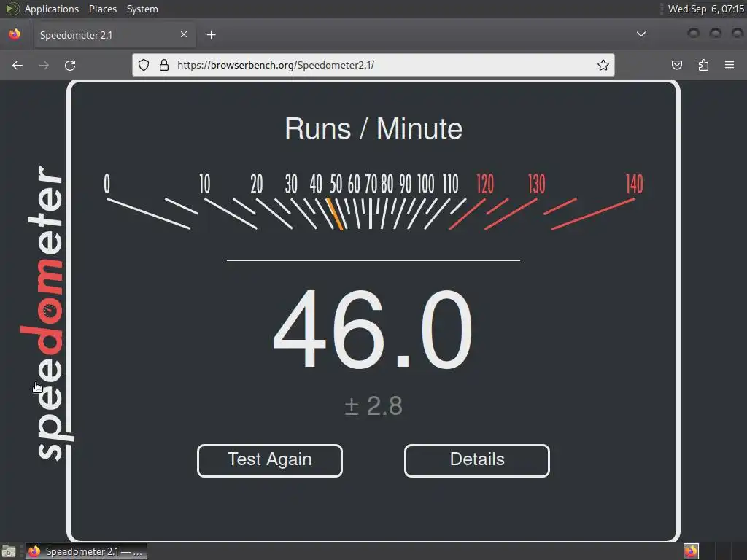Open the Places menu
This screenshot has height=560, width=747.
pyautogui.click(x=102, y=9)
